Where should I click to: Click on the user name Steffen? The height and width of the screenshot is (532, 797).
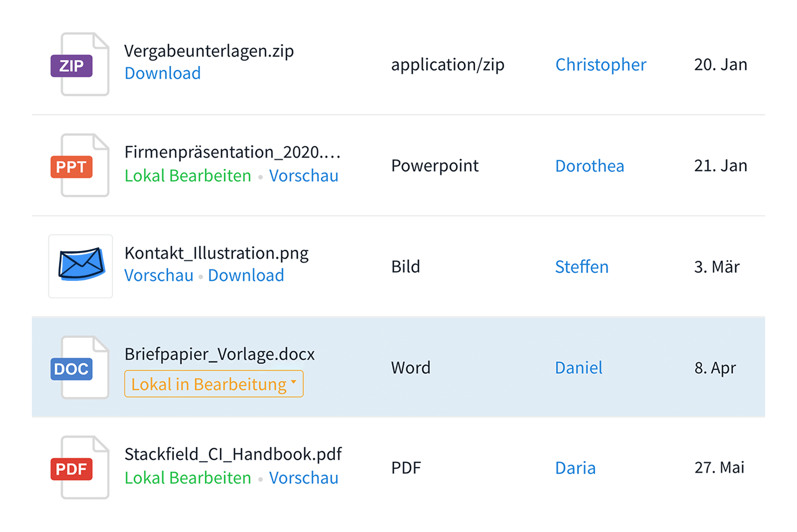point(581,267)
